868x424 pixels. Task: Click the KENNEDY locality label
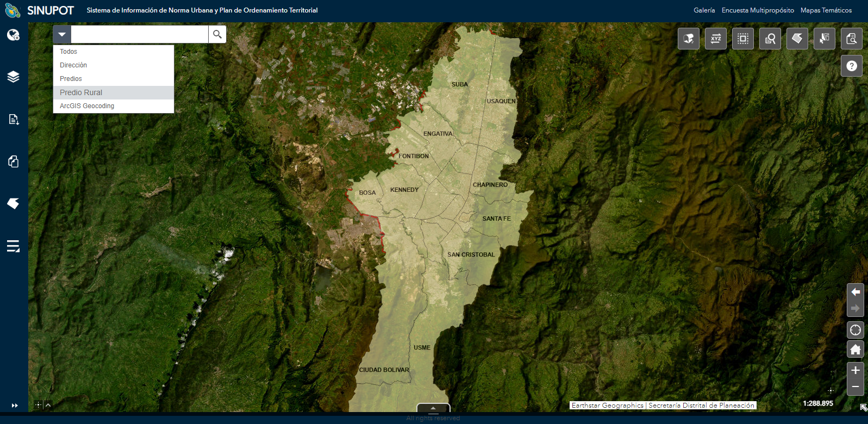(x=404, y=190)
